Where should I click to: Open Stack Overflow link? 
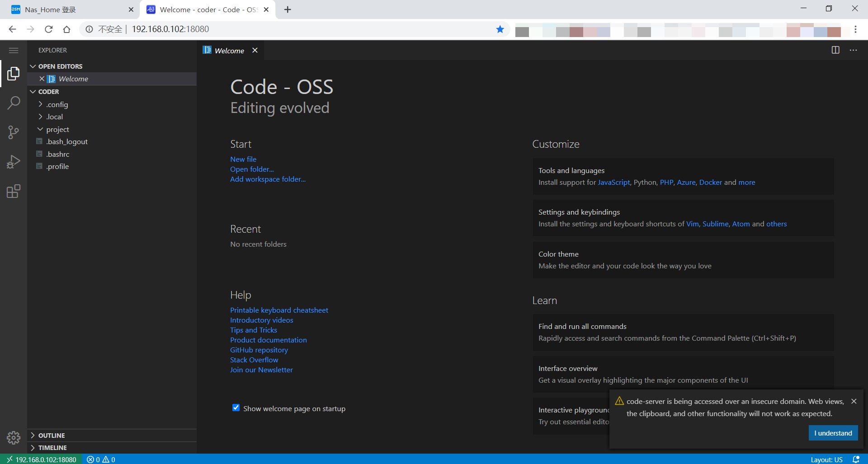pos(254,360)
